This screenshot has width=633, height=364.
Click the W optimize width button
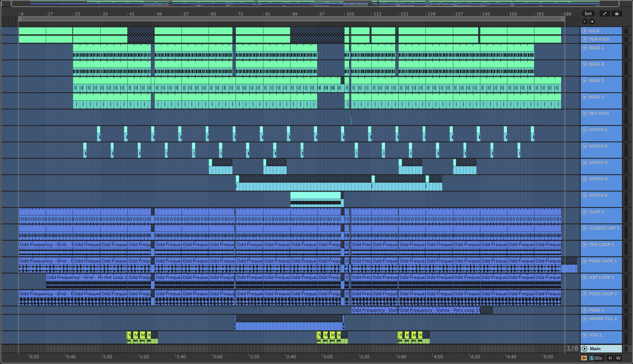[618, 358]
